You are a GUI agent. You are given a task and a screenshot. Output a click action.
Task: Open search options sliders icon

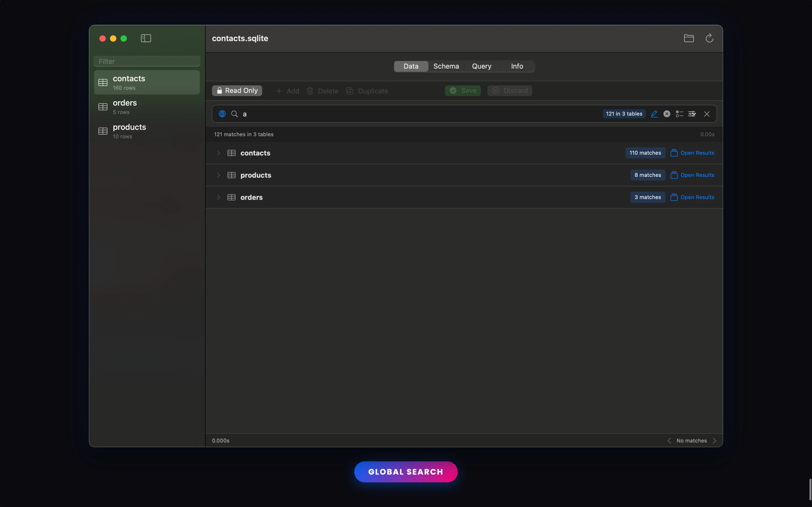click(x=692, y=114)
